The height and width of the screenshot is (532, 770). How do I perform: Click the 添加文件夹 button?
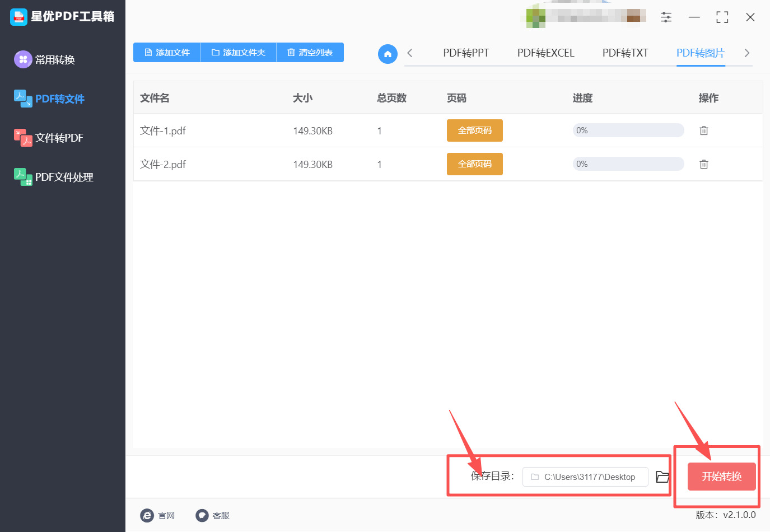coord(239,53)
